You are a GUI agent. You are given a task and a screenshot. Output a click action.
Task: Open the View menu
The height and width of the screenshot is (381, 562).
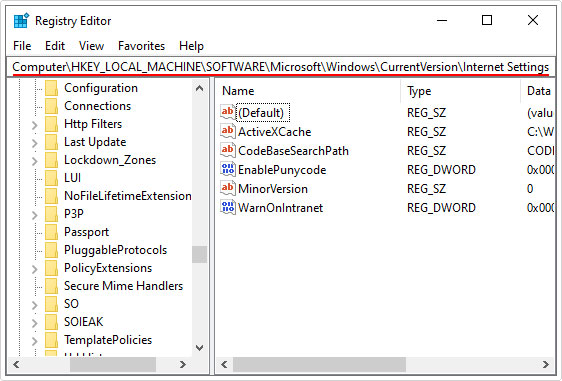pyautogui.click(x=91, y=46)
